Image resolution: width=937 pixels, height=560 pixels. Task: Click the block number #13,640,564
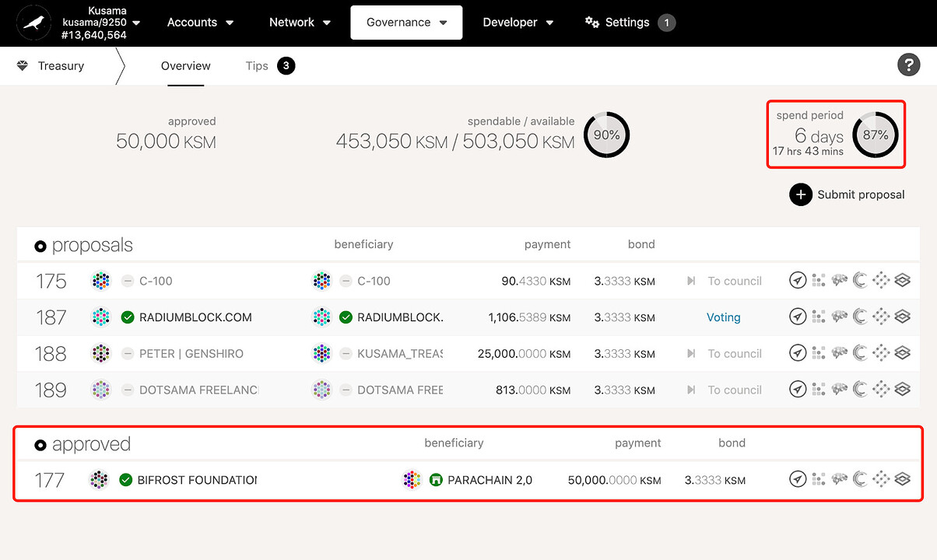94,35
